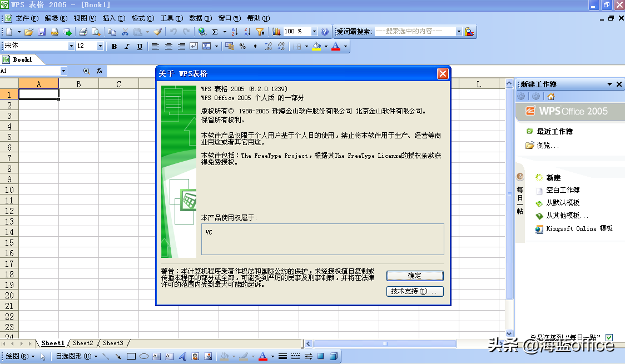Open the 插入 (Insert) menu

tap(114, 18)
